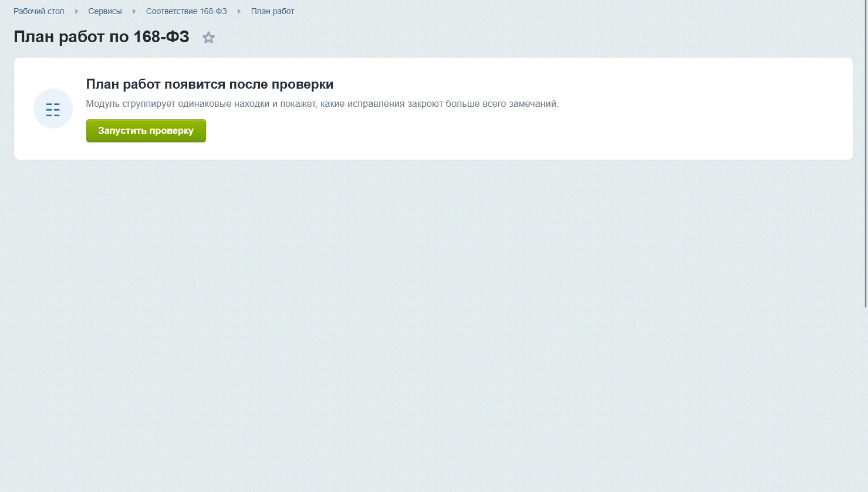This screenshot has height=492, width=868.
Task: Open Сервисы breadcrumb link
Action: 105,11
